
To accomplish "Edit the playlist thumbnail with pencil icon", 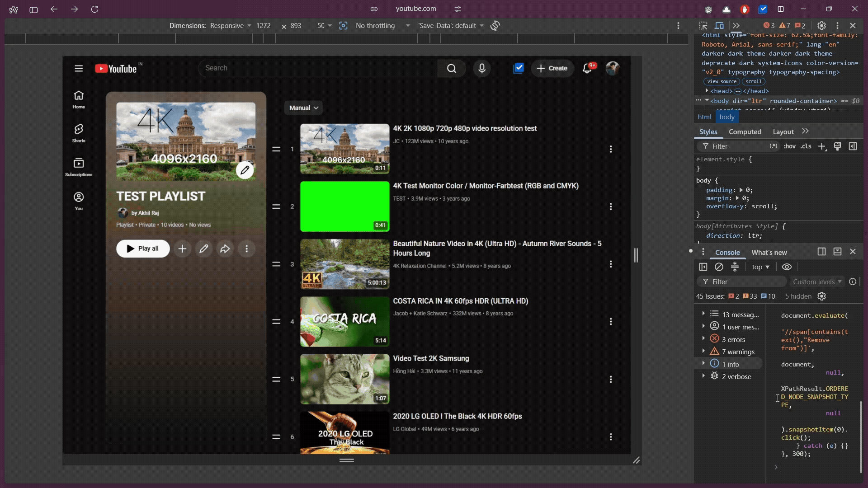I will point(245,170).
